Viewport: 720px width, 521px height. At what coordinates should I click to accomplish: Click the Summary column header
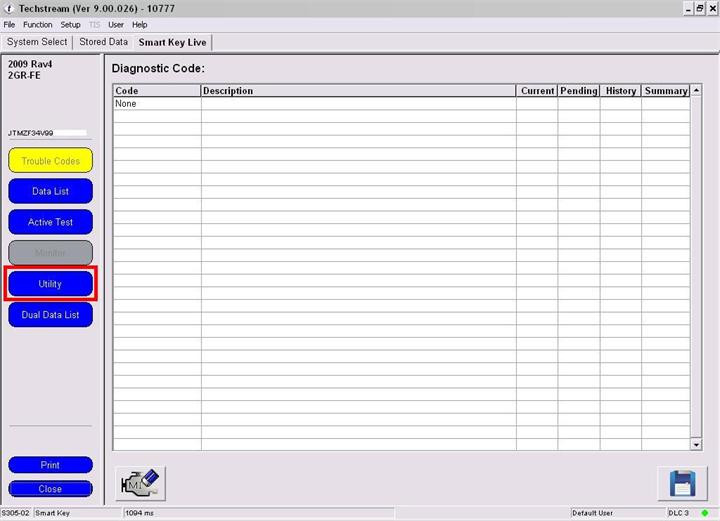point(666,91)
